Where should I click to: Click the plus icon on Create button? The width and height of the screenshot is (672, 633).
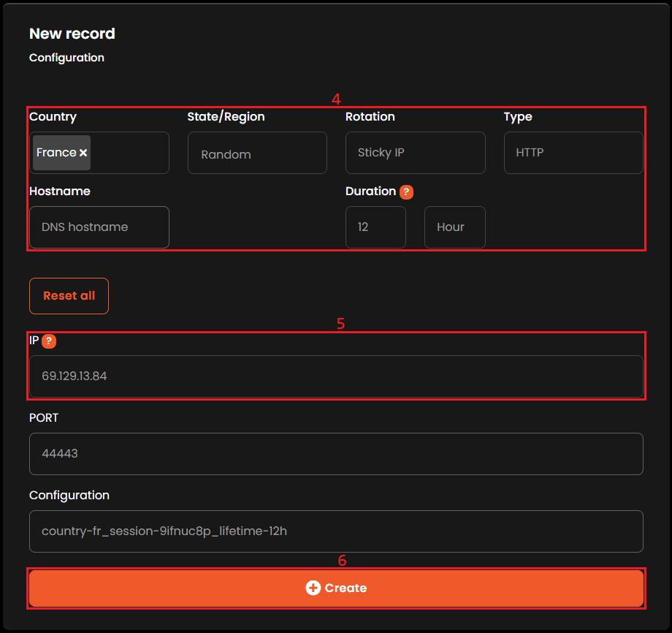click(x=313, y=588)
